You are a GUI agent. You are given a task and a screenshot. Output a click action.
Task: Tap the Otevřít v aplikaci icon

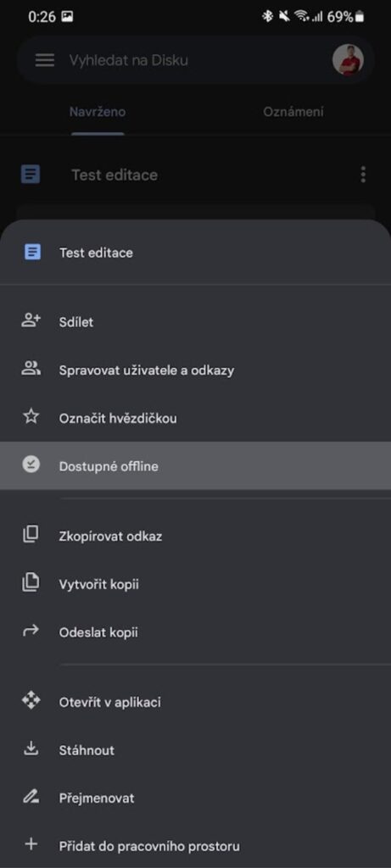pos(31,701)
